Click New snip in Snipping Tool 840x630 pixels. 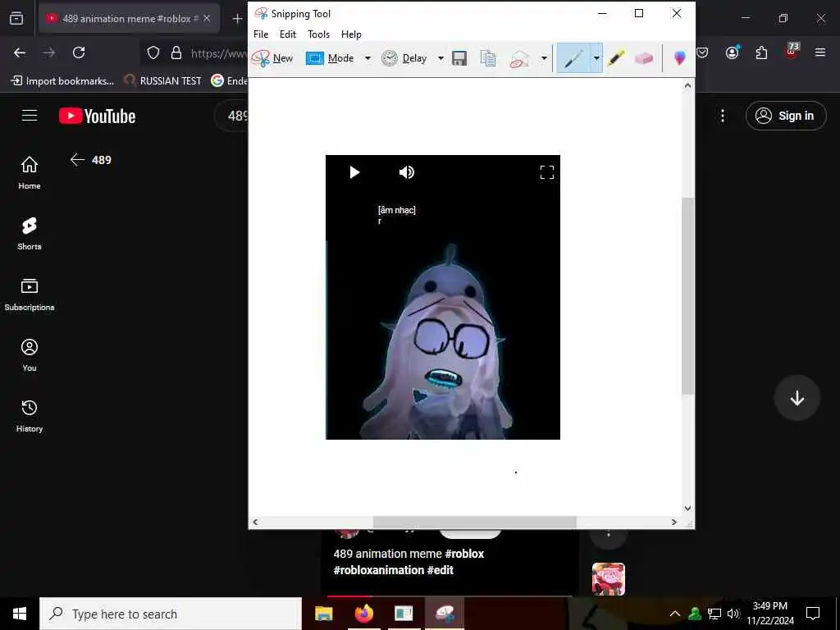[272, 58]
